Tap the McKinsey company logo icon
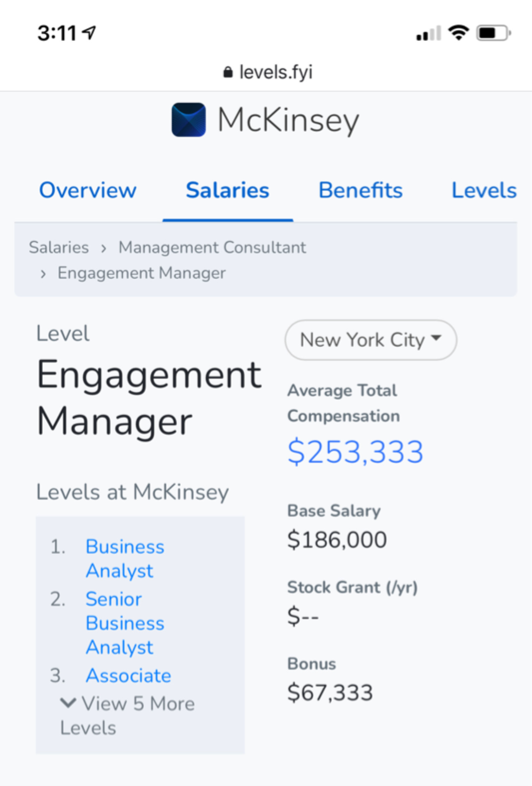The height and width of the screenshot is (786, 532). 188,120
